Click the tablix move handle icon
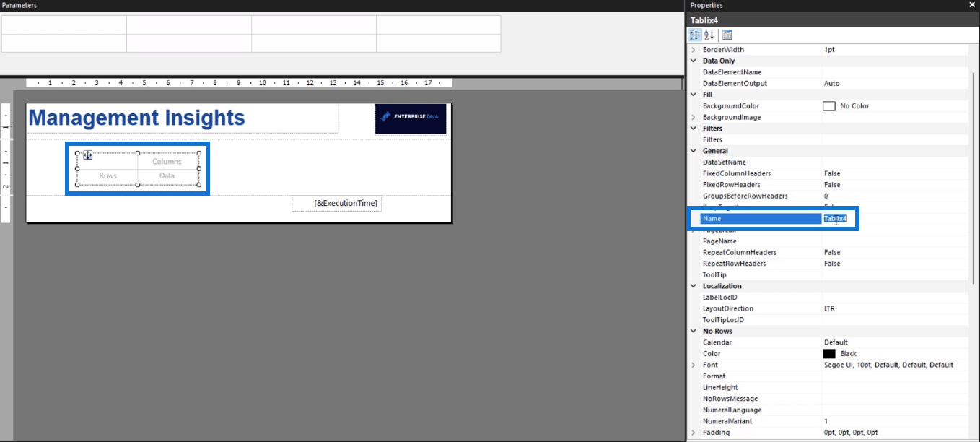 (87, 155)
